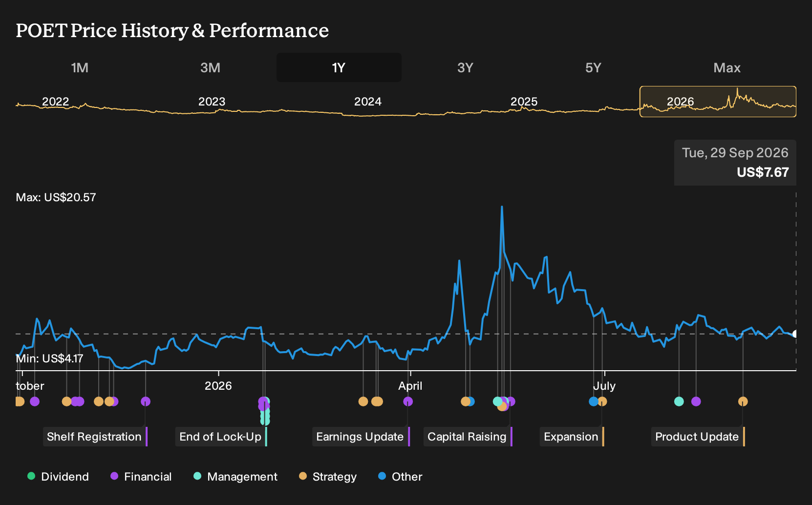
Task: Click blue Other marker left of July
Action: click(x=594, y=401)
